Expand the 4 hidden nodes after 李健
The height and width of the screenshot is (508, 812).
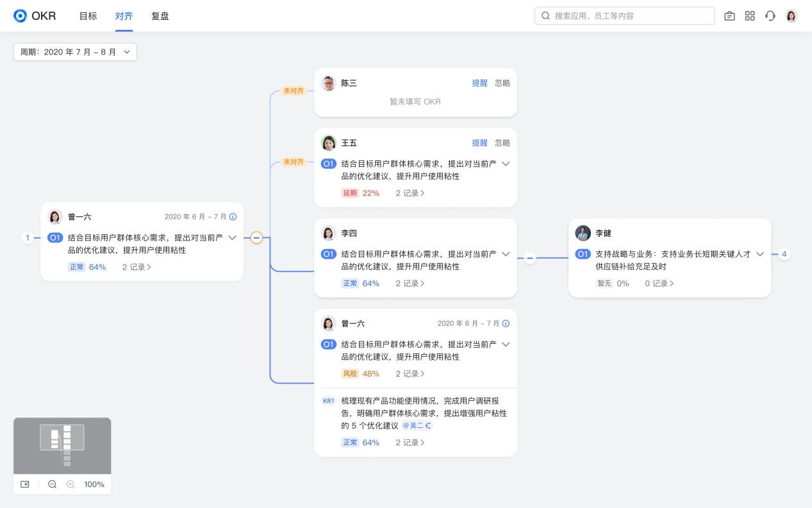pyautogui.click(x=784, y=254)
